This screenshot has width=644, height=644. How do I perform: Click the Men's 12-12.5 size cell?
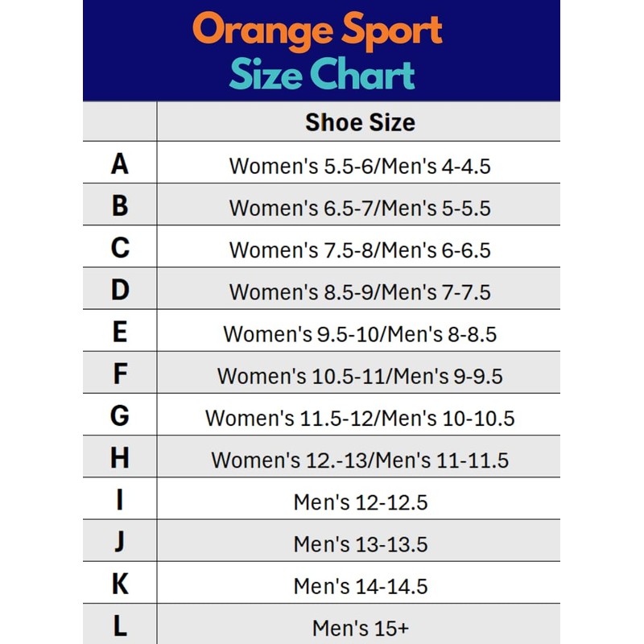click(360, 502)
